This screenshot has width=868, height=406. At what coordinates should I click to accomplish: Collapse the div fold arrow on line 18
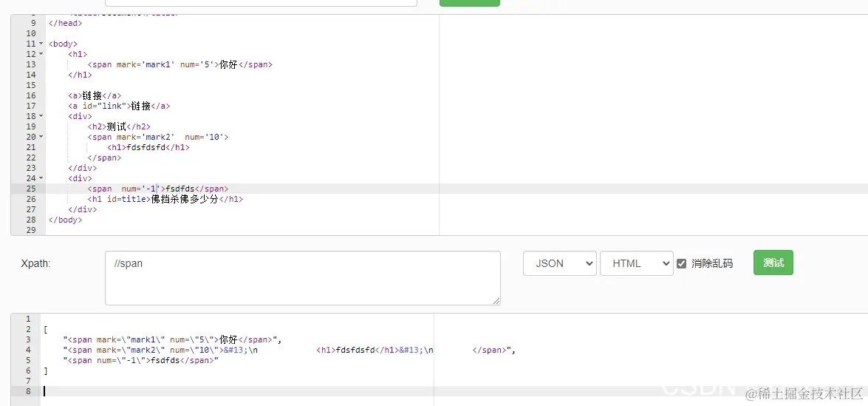(41, 116)
